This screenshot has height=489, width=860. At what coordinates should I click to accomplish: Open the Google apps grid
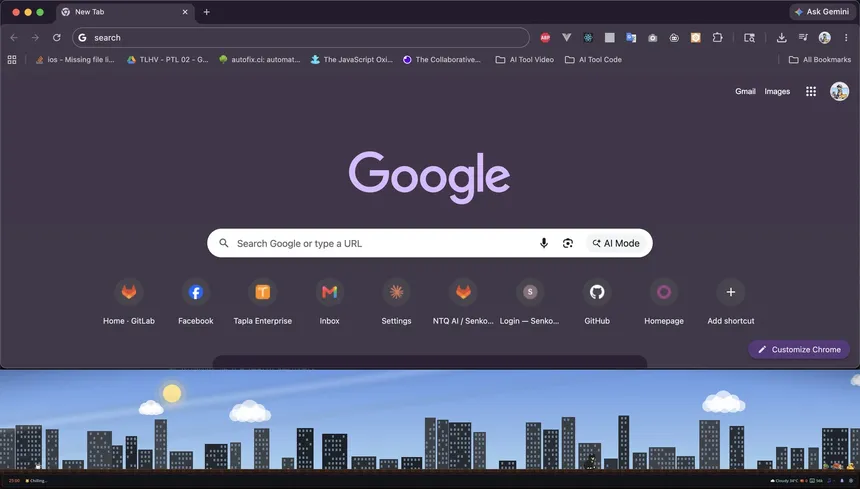(x=811, y=92)
